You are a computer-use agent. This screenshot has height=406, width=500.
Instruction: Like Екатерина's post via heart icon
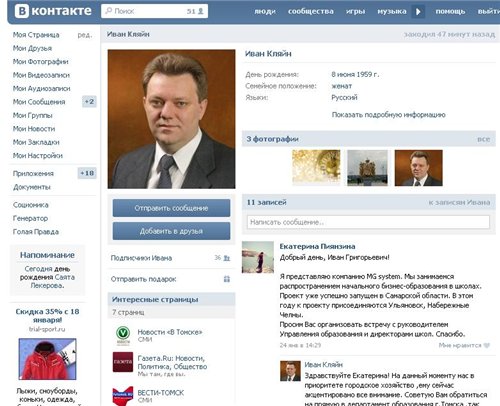pos(487,345)
